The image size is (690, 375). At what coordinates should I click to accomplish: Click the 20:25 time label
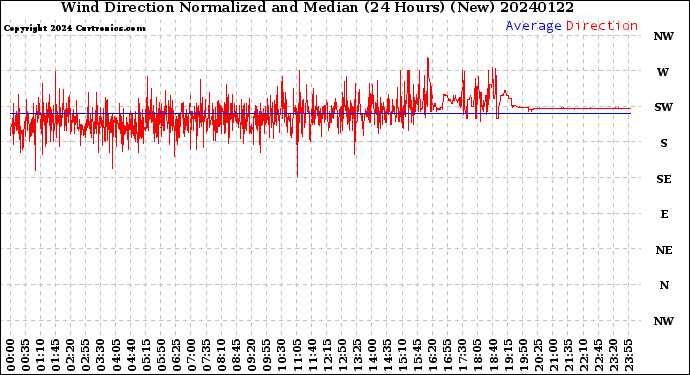(538, 355)
